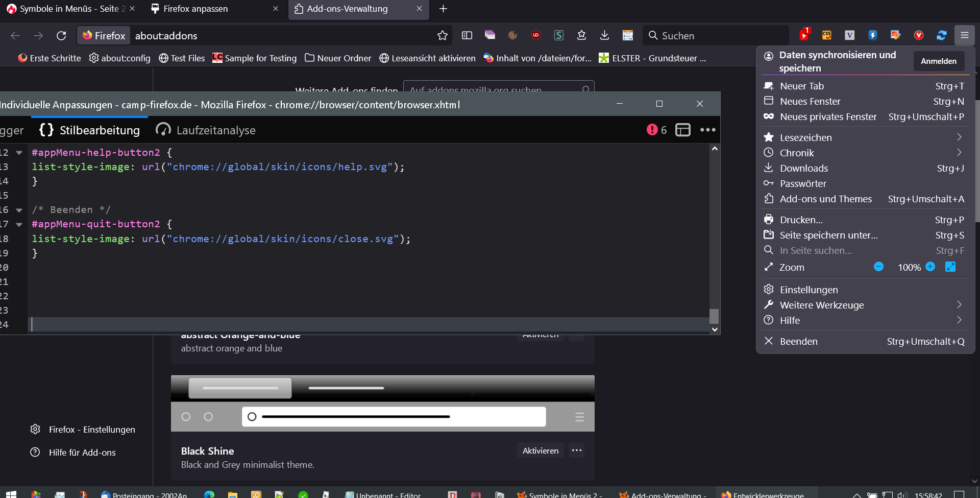This screenshot has height=498, width=980.
Task: Select Neues privates Fenster menu entry
Action: (x=828, y=117)
